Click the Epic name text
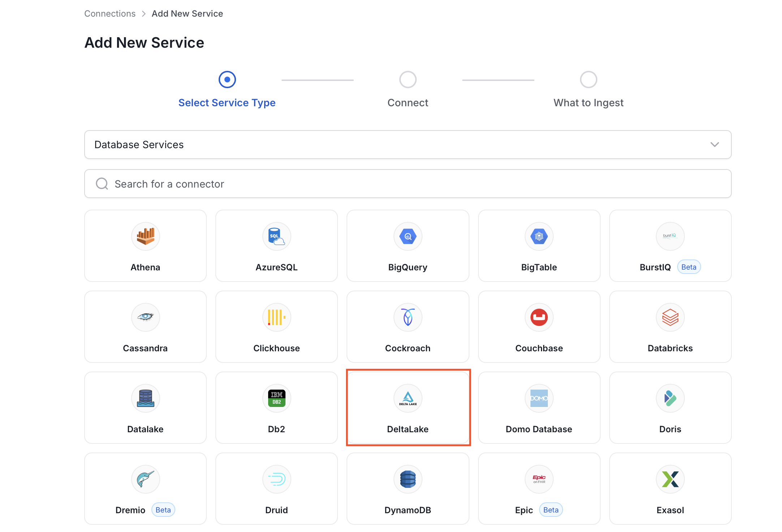The image size is (782, 532). point(524,510)
